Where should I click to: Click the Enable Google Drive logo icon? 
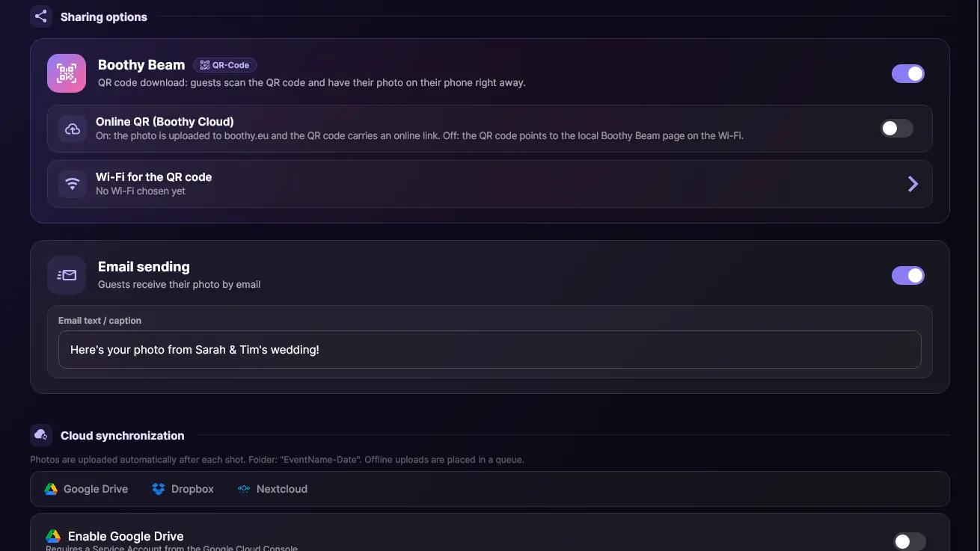53,536
